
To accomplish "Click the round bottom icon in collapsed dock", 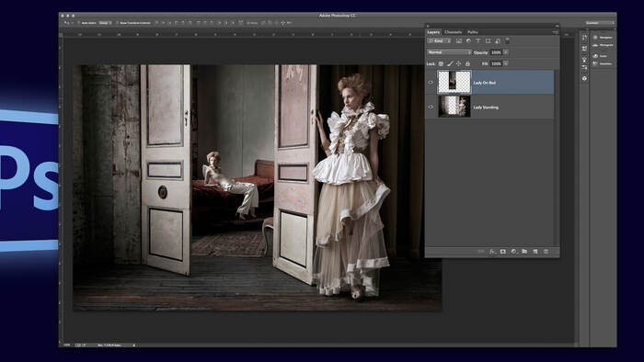I will (x=584, y=78).
